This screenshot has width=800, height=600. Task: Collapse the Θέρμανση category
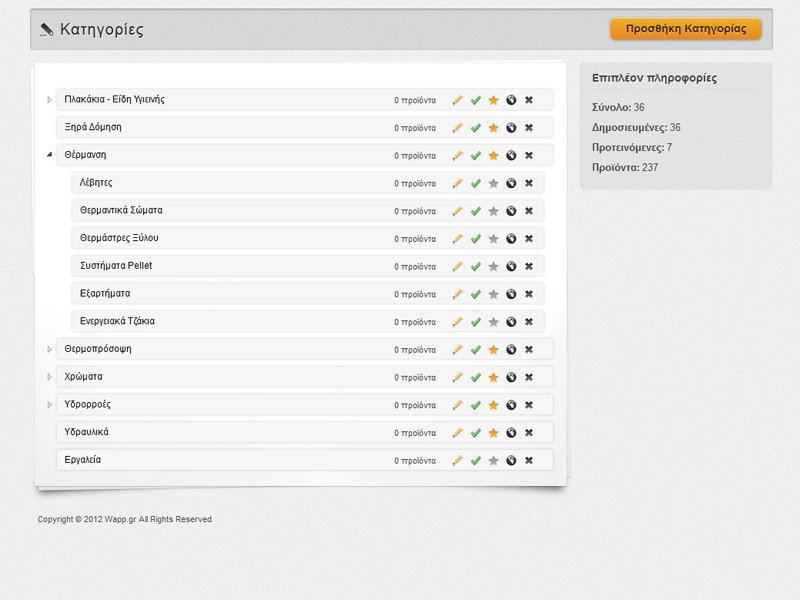tap(49, 155)
